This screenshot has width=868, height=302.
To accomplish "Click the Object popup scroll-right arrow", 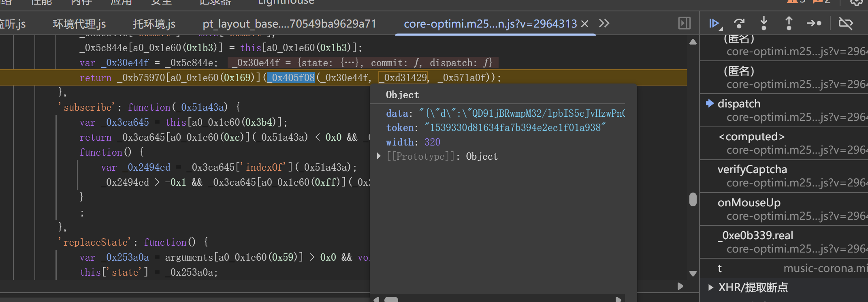I will pyautogui.click(x=618, y=300).
